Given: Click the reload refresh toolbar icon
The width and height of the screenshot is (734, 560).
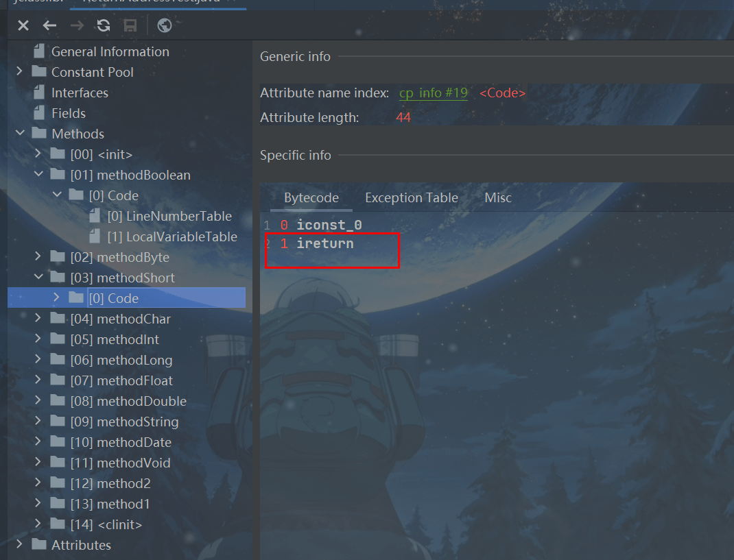Looking at the screenshot, I should (x=104, y=25).
